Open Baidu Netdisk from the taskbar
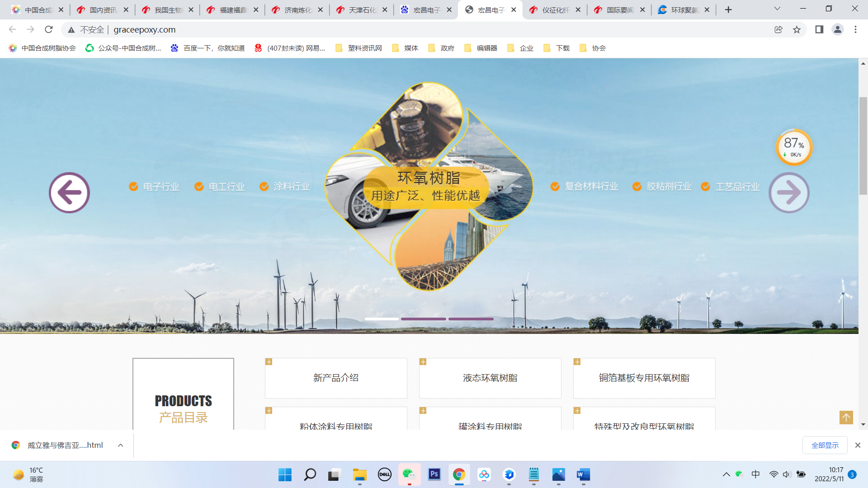The image size is (868, 488). tap(484, 475)
